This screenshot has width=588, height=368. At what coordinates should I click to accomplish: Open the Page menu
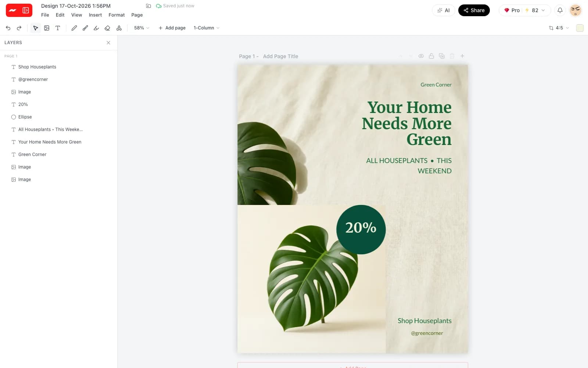click(x=137, y=15)
